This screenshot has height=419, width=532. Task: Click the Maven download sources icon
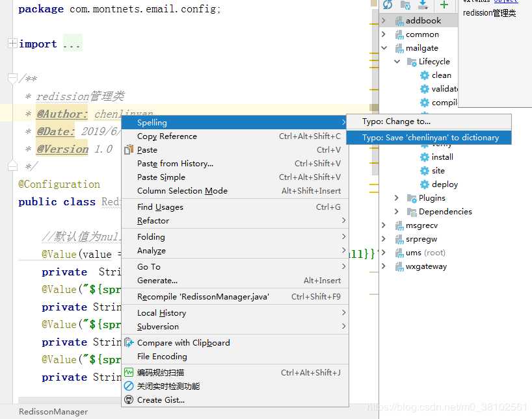[x=423, y=5]
